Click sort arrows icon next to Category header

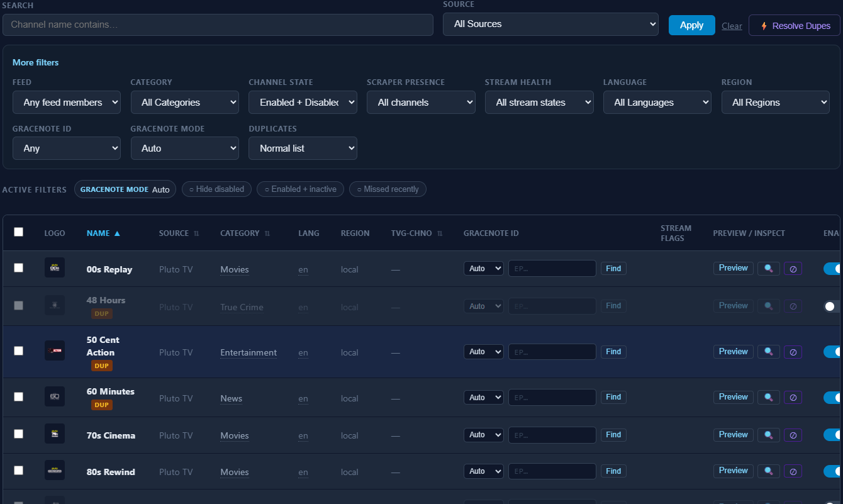point(267,233)
